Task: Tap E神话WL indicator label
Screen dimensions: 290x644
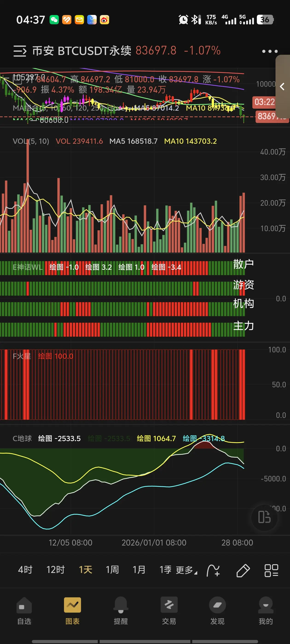Action: tap(28, 267)
